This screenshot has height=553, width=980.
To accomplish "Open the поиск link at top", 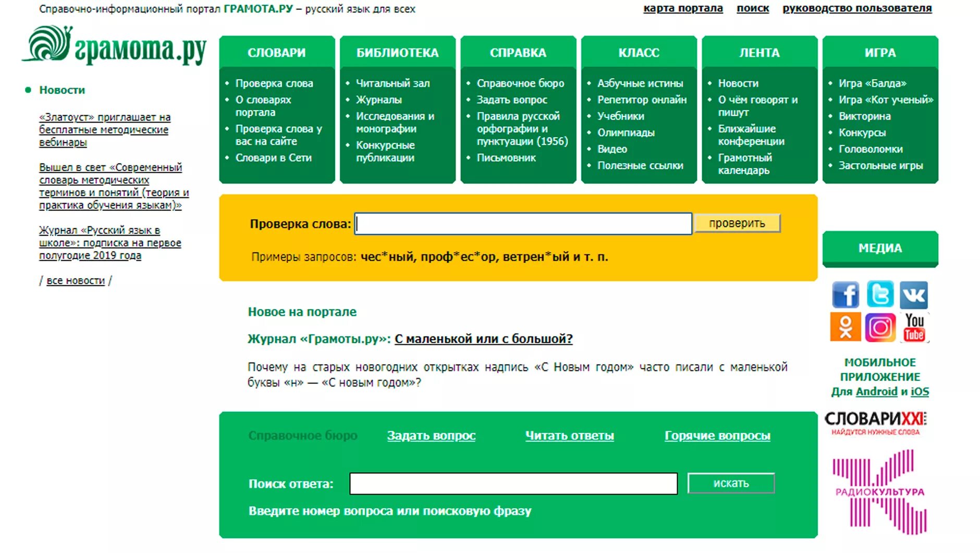I will pyautogui.click(x=753, y=8).
